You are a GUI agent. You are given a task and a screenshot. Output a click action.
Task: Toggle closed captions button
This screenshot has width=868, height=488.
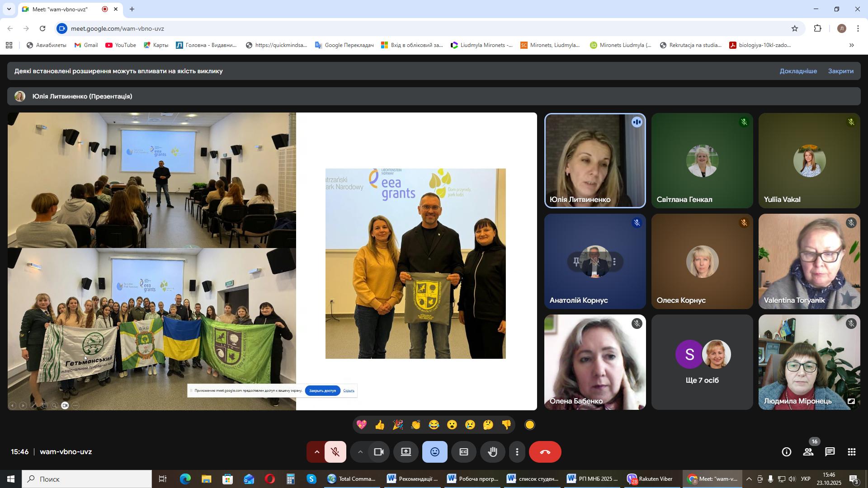[x=463, y=452]
